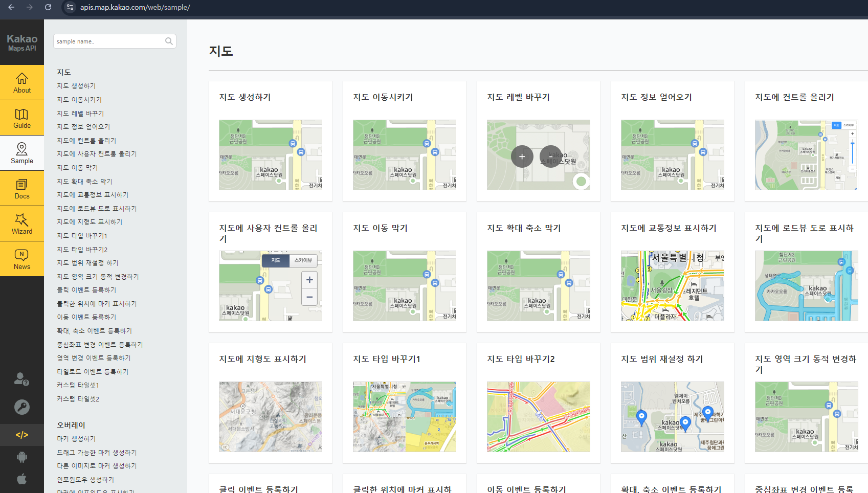Click 마커 생성하기 under 오버레이
This screenshot has width=868, height=493.
76,439
